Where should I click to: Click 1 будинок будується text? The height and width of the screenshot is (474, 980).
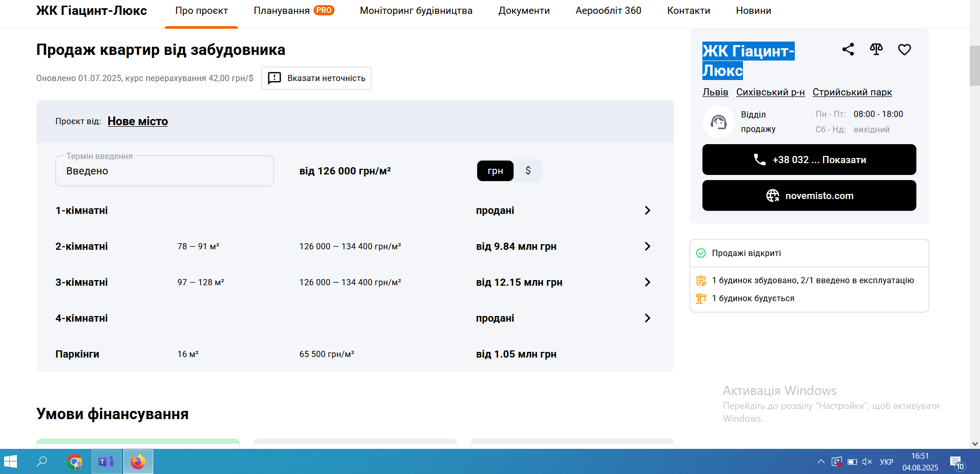(753, 298)
